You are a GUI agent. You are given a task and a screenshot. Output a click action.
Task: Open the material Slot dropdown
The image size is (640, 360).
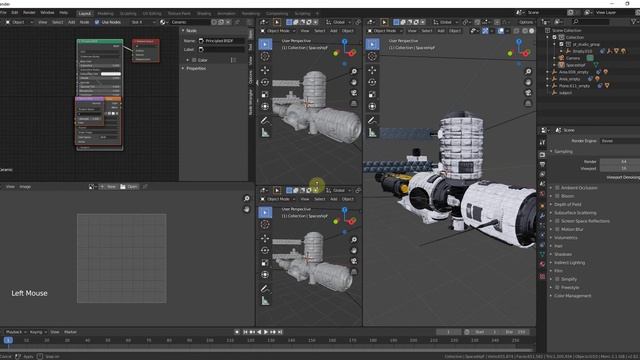(x=142, y=22)
